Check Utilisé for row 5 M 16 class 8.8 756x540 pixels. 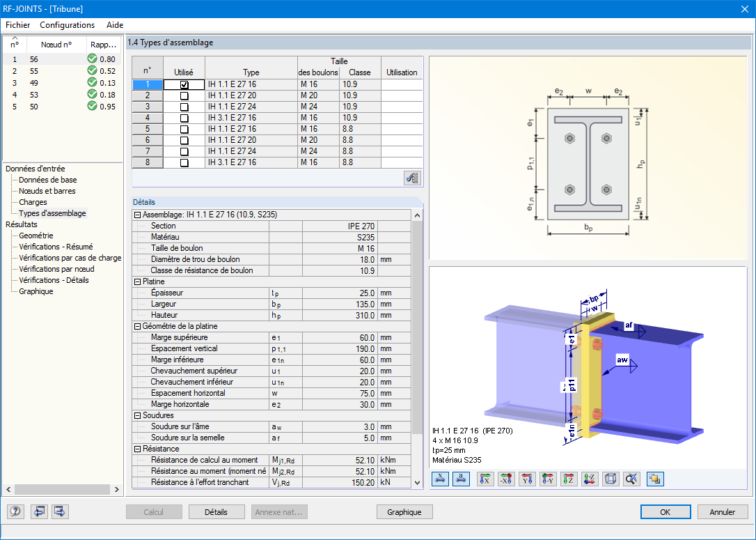[184, 129]
